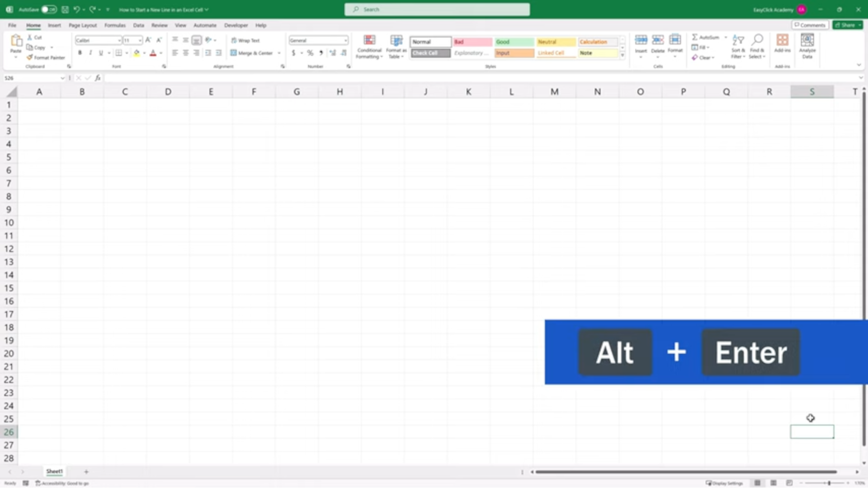868x488 pixels.
Task: Open the Developer tab
Action: pos(236,25)
